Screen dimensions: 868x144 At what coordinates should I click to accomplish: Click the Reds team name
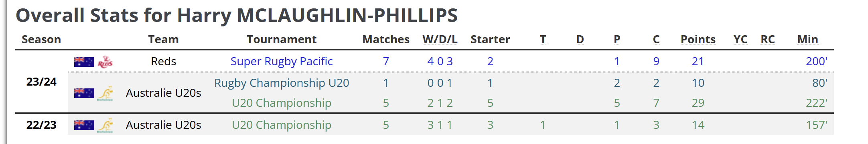coord(164,61)
